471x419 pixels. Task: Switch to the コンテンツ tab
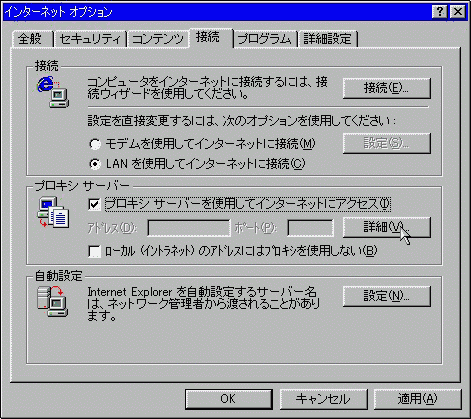click(x=158, y=39)
